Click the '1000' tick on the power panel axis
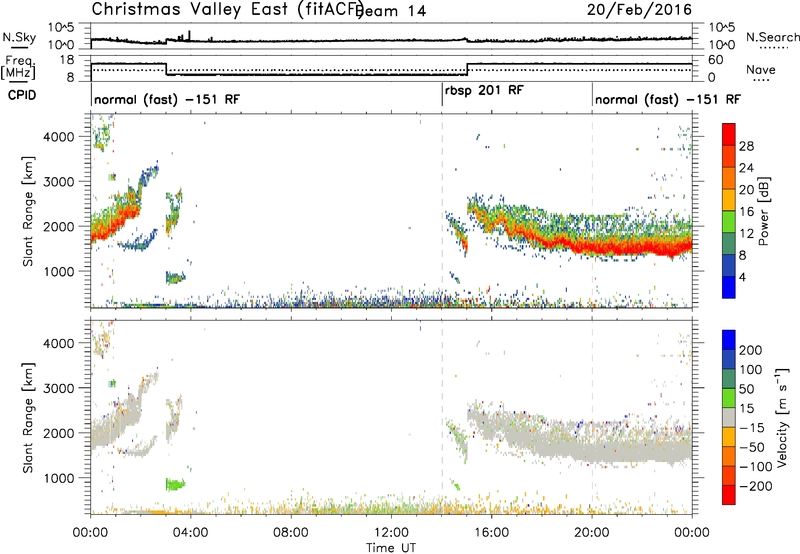Viewport: 800px width, 554px height. coord(59,271)
